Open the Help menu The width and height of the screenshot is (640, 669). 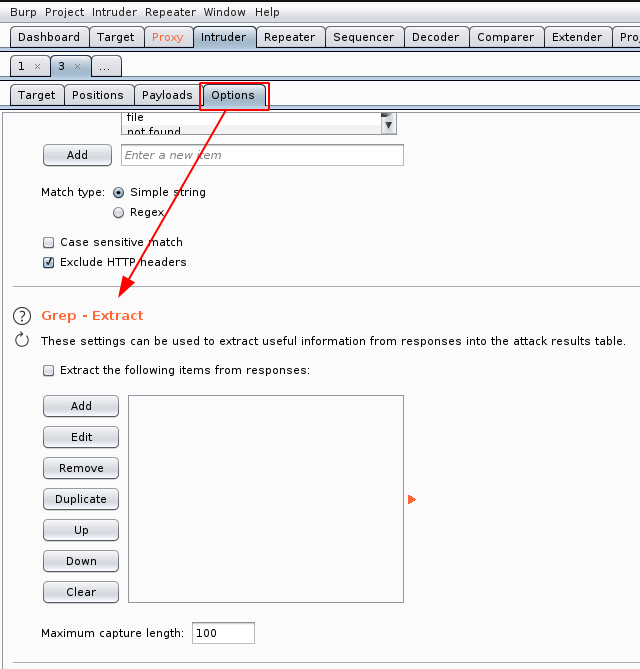pos(267,12)
